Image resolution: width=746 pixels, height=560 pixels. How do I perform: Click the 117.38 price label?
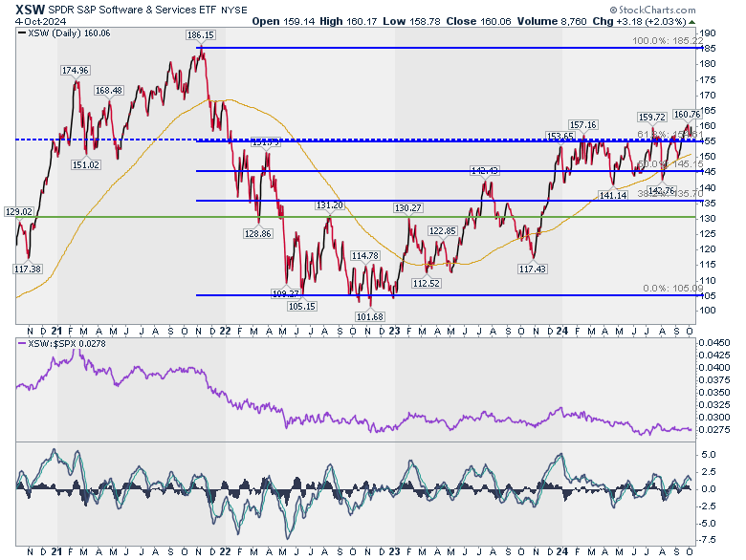click(28, 269)
